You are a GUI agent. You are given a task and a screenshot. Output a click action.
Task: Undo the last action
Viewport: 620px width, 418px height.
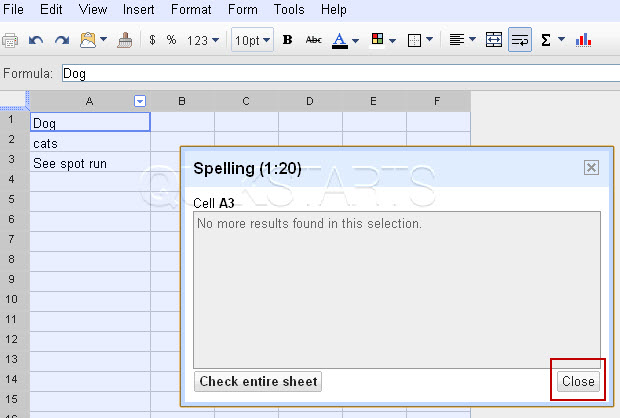coord(36,40)
